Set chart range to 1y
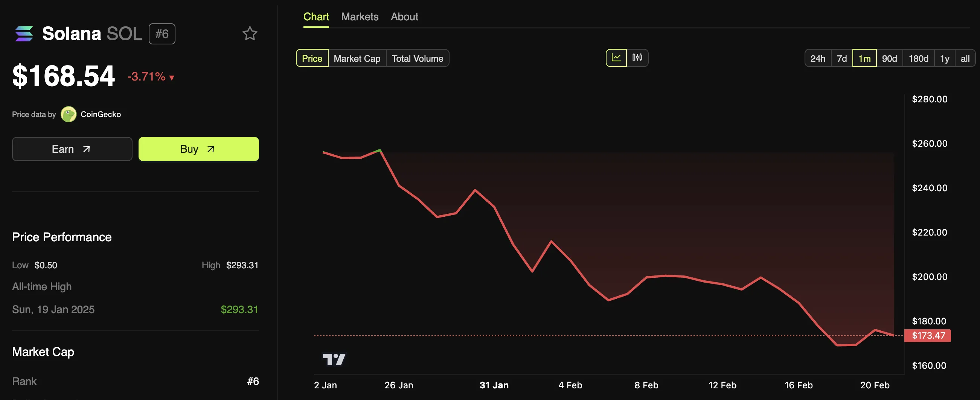This screenshot has width=980, height=400. pyautogui.click(x=944, y=58)
